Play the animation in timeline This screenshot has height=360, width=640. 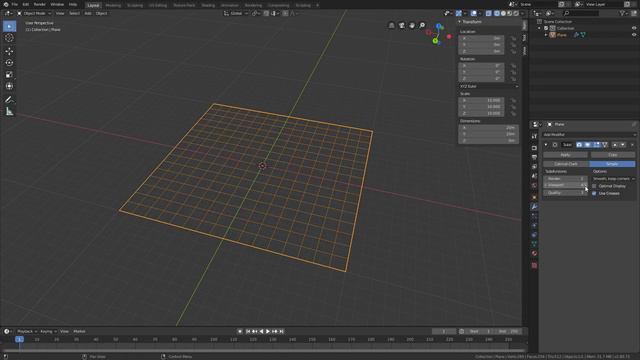click(x=268, y=331)
